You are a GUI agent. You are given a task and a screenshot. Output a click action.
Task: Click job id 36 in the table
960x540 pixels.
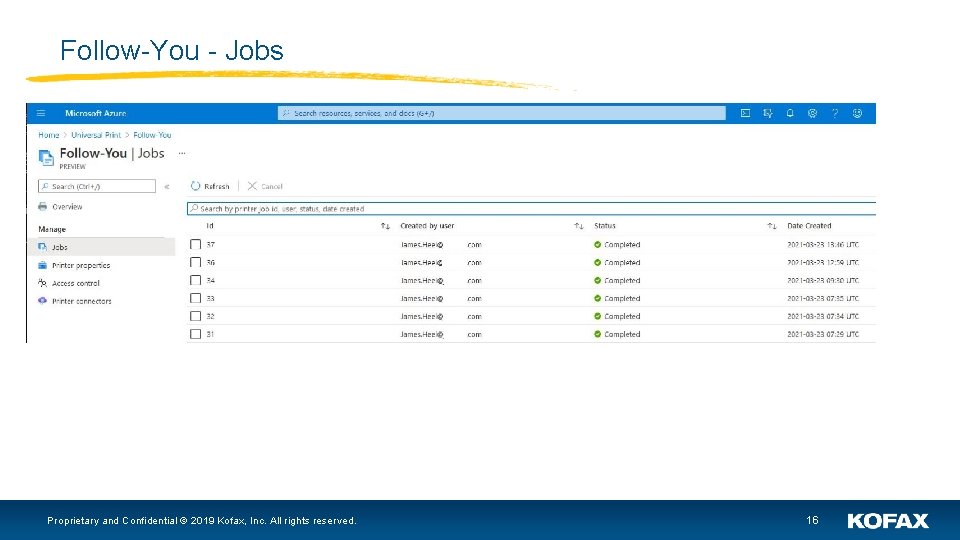point(211,262)
